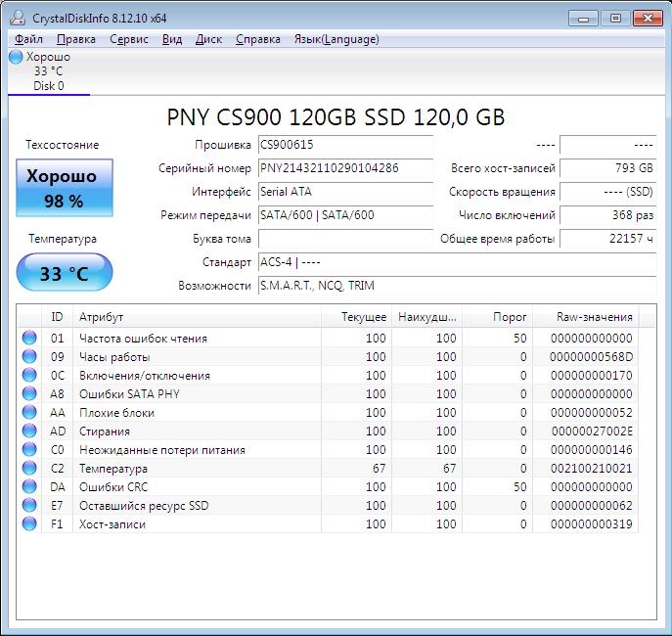Click status orb for attribute 0C row
672x636 pixels.
[29, 375]
